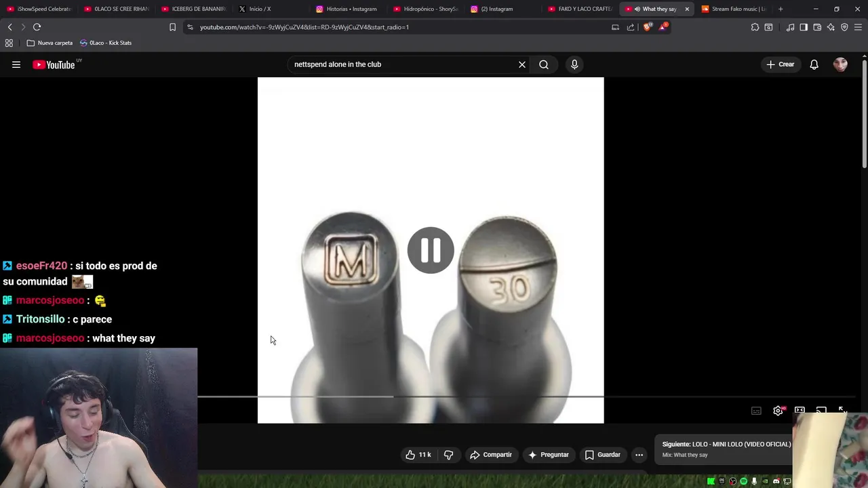Click the YouTube search magnifier button
The width and height of the screenshot is (868, 488).
pos(544,64)
